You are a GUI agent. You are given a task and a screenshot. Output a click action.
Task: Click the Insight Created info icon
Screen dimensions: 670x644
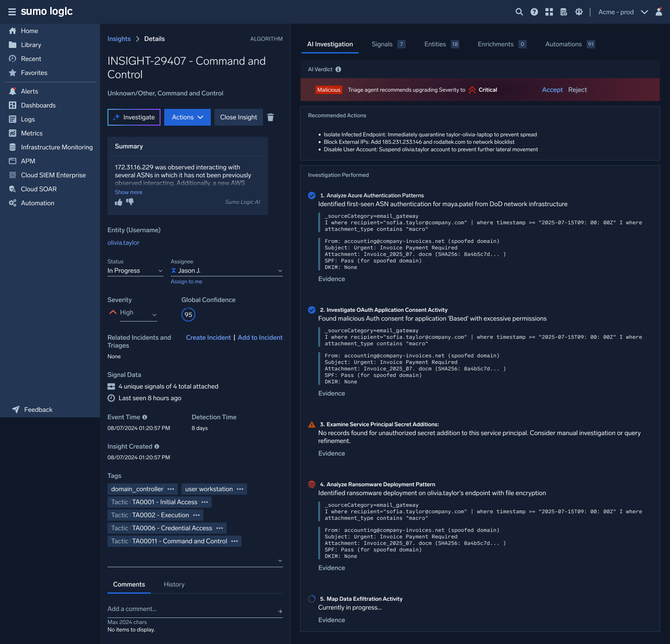click(x=157, y=447)
